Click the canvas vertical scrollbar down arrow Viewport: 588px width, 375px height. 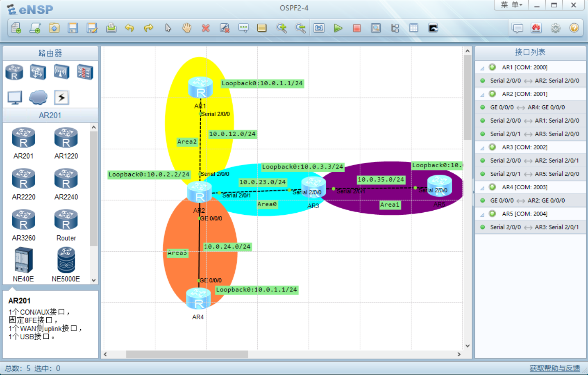coord(468,346)
